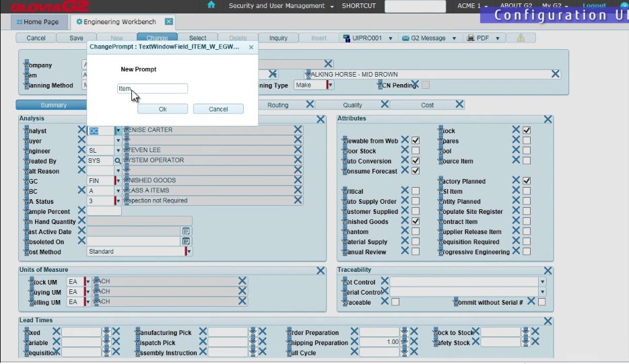Uncheck the Factory Planned checkbox
This screenshot has width=629, height=364.
(x=527, y=182)
